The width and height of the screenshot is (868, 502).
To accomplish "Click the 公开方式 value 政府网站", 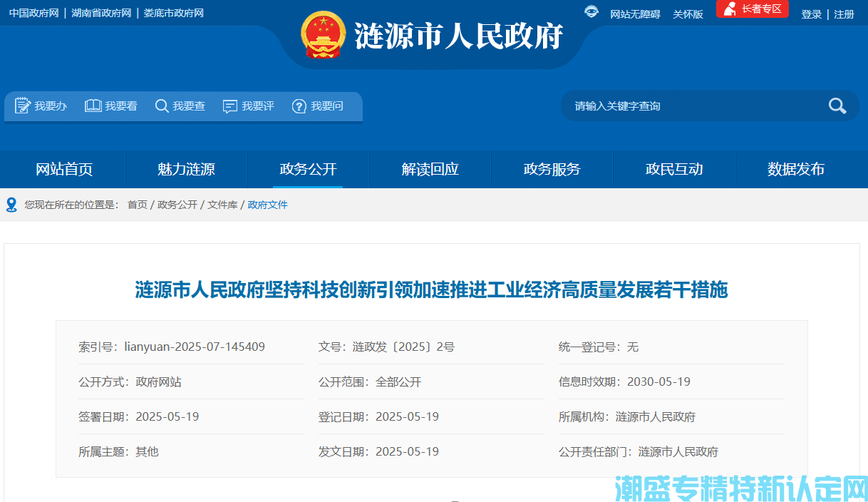I will tap(159, 381).
